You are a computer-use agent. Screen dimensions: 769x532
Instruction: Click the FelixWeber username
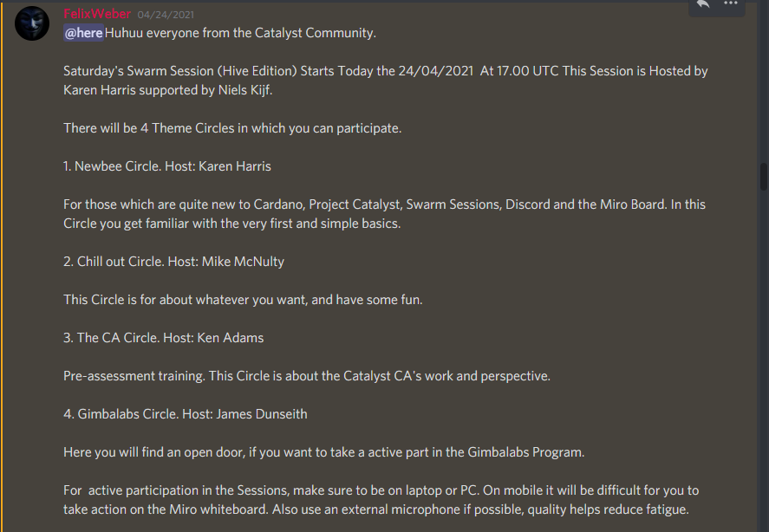[97, 15]
